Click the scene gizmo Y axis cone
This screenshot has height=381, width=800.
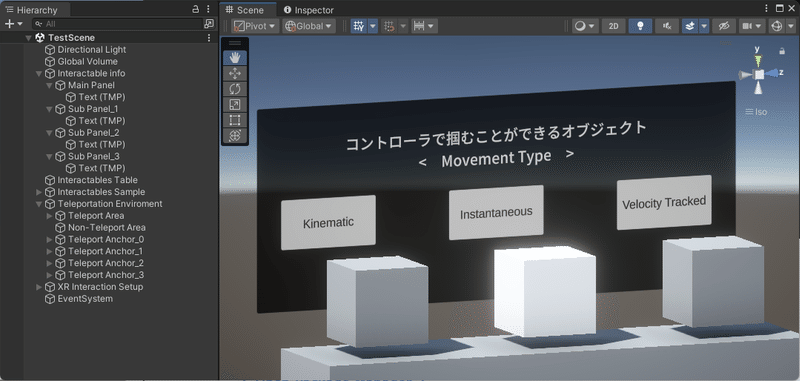click(758, 61)
